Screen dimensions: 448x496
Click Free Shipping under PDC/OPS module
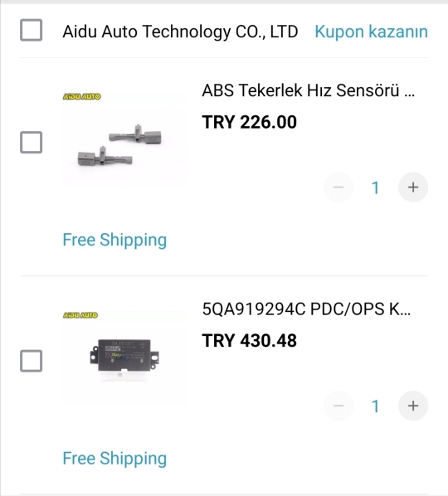[114, 459]
